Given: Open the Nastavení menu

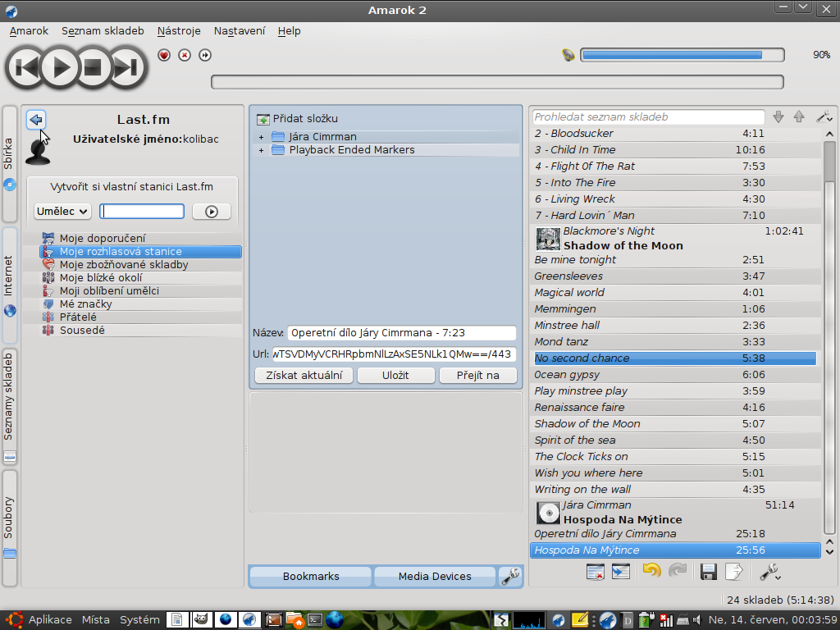Looking at the screenshot, I should coord(240,31).
